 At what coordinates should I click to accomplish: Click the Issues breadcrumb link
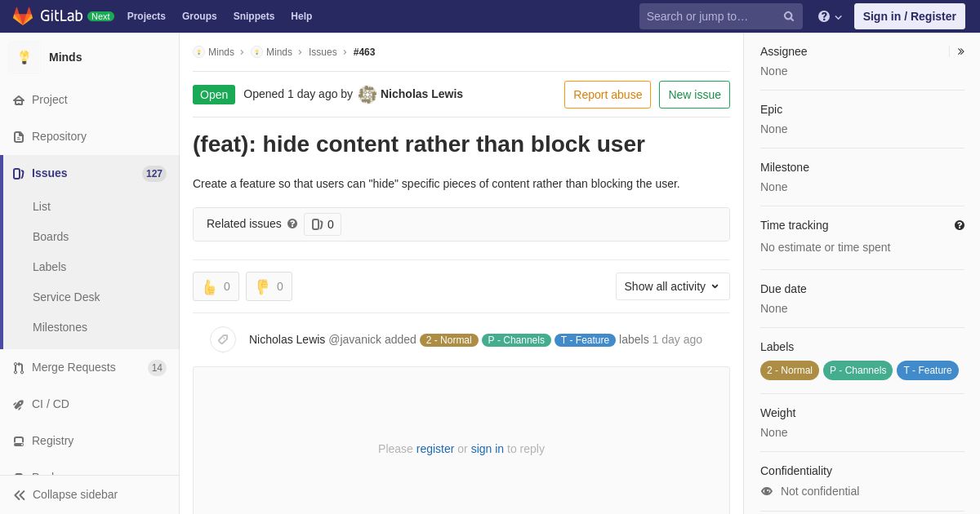point(323,52)
